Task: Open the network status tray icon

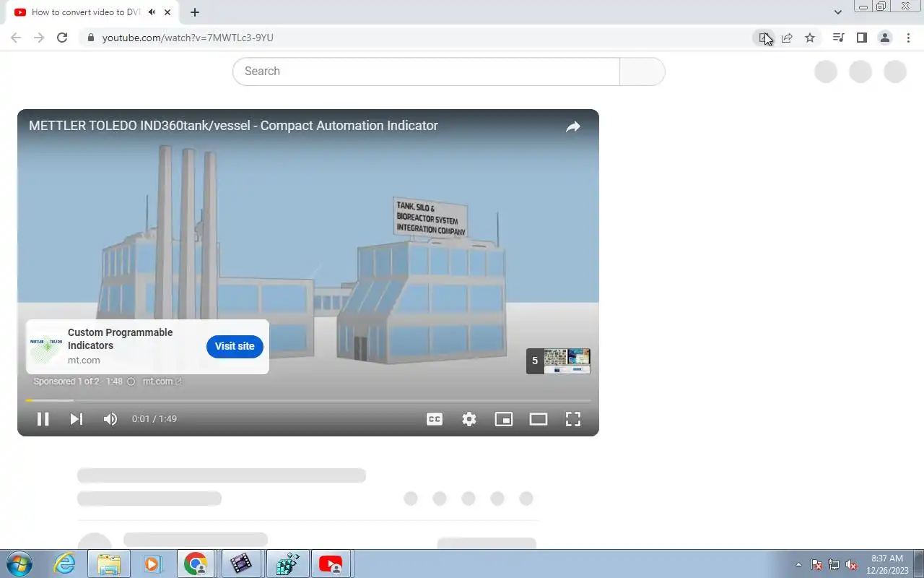Action: (x=834, y=565)
